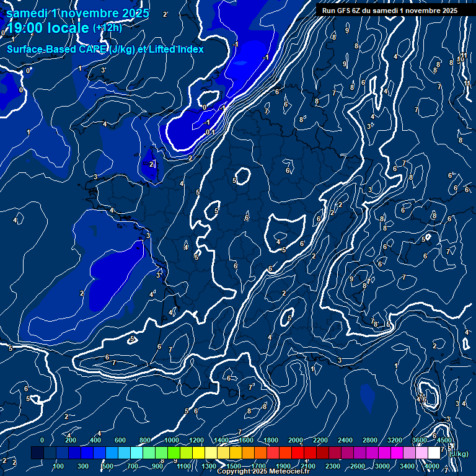Screen dimensions: 476x476
Task: Pick the bright yellow swatch in the legend
Action: tap(198, 452)
